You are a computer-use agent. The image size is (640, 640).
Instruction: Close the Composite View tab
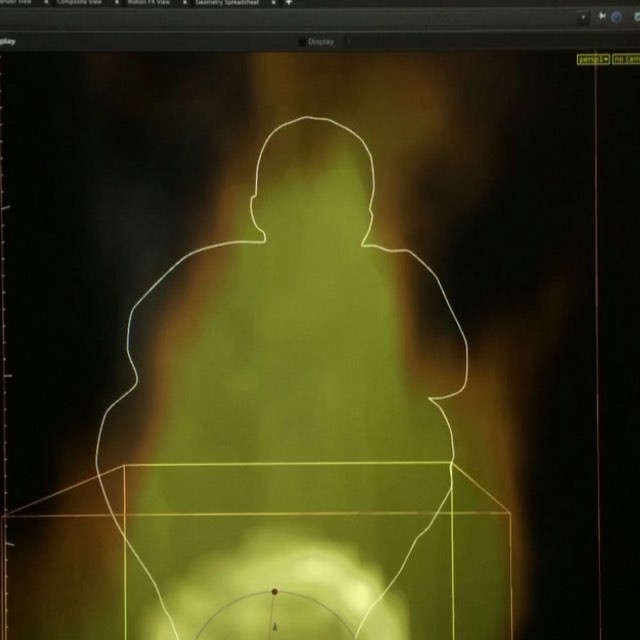[x=118, y=3]
